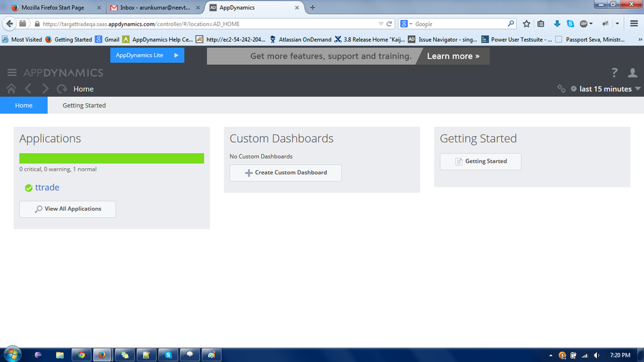Click the link icon beside time range
The image size is (644, 362).
(561, 89)
